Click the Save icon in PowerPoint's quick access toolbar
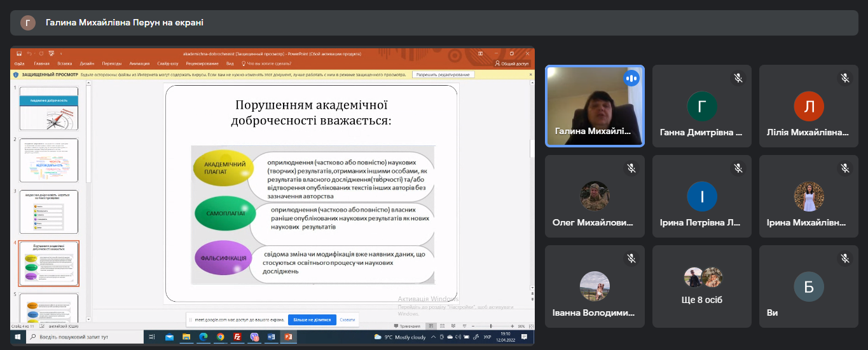This screenshot has width=868, height=350. (x=19, y=53)
